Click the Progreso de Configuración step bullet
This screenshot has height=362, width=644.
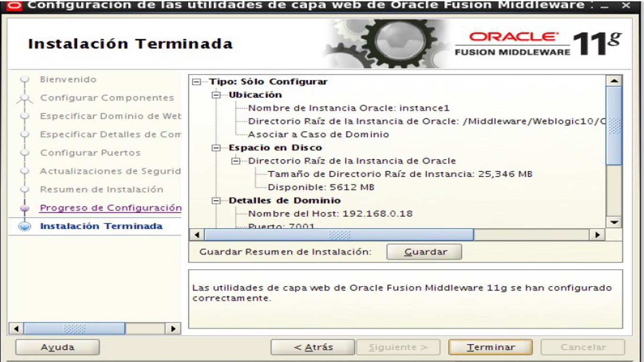pos(25,208)
